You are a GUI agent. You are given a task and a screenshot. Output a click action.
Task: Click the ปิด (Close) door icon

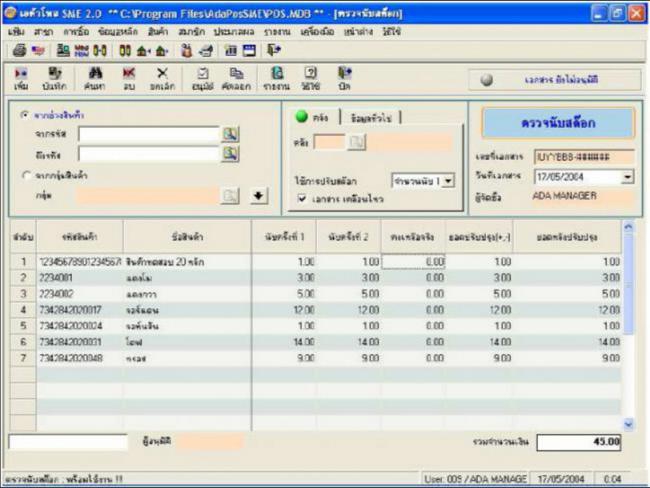pyautogui.click(x=344, y=78)
